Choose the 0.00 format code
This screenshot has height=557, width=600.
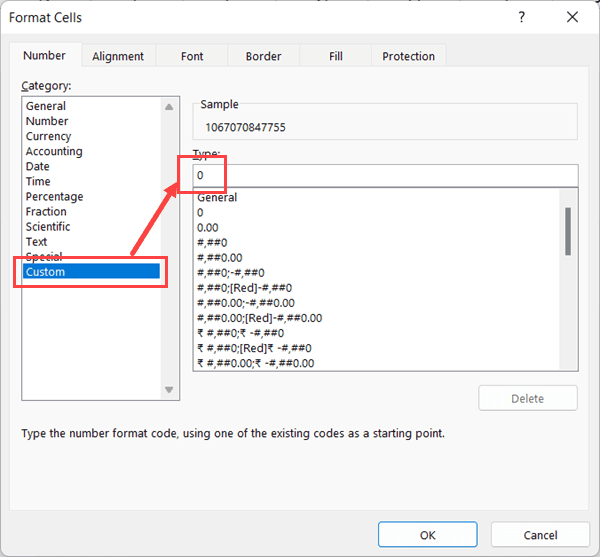pos(208,227)
